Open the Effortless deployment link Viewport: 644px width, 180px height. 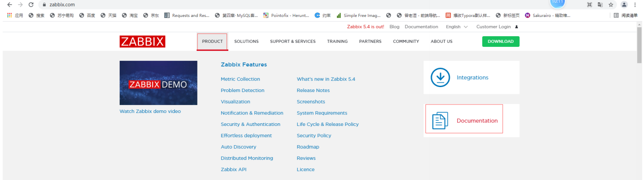pos(246,135)
